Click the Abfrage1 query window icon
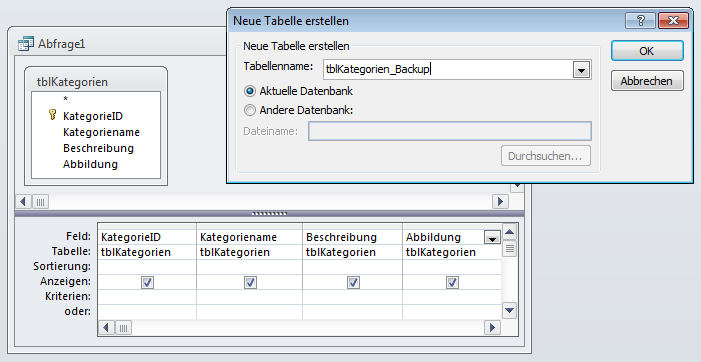The height and width of the screenshot is (362, 701). [x=26, y=44]
